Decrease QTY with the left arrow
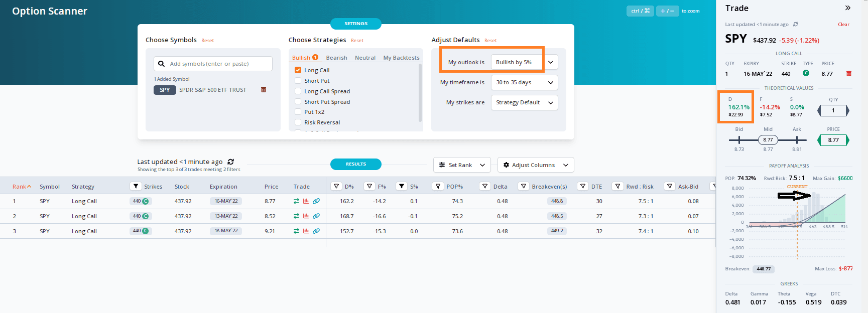The width and height of the screenshot is (868, 313). (x=820, y=110)
